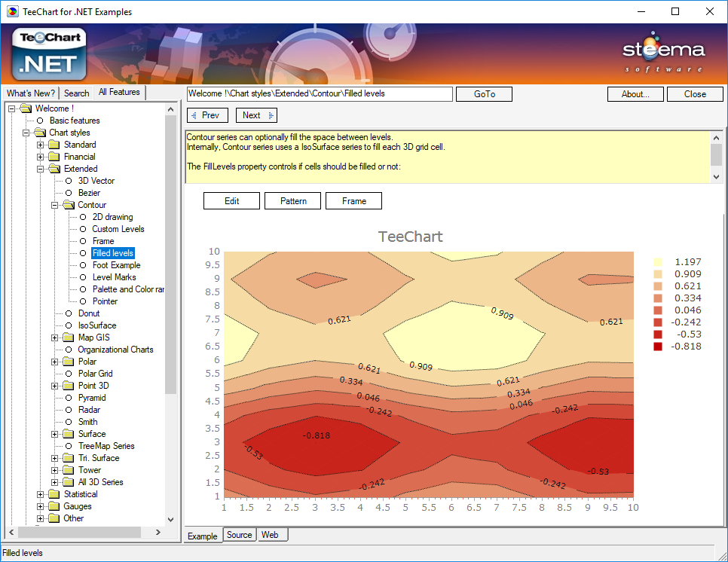
Task: Select the Organizational Charts tree item
Action: (115, 350)
